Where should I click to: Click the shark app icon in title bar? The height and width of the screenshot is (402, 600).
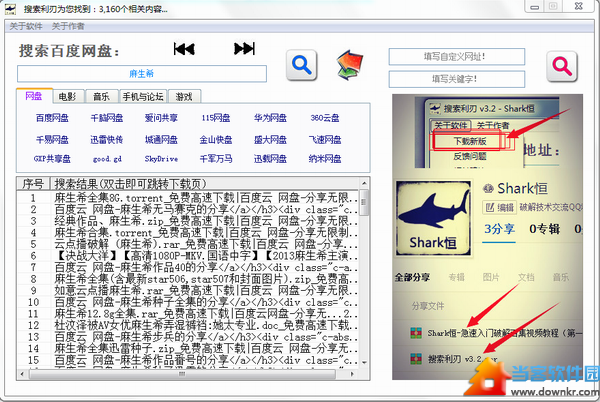(x=10, y=9)
